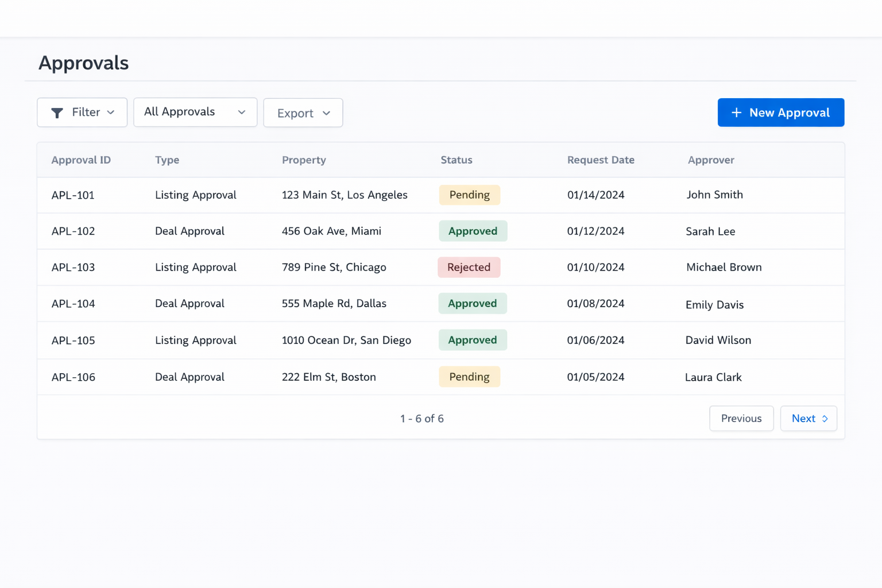Click the Approval ID column header
Viewport: 882px width, 588px height.
coord(80,160)
